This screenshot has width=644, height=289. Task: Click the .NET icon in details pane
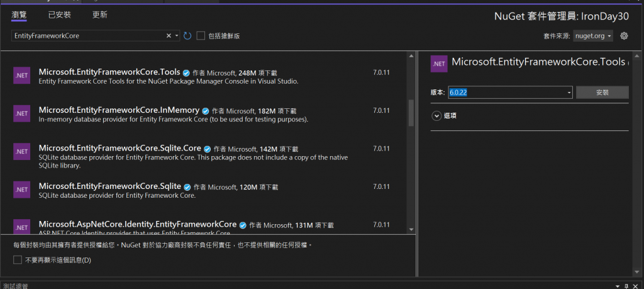tap(439, 64)
